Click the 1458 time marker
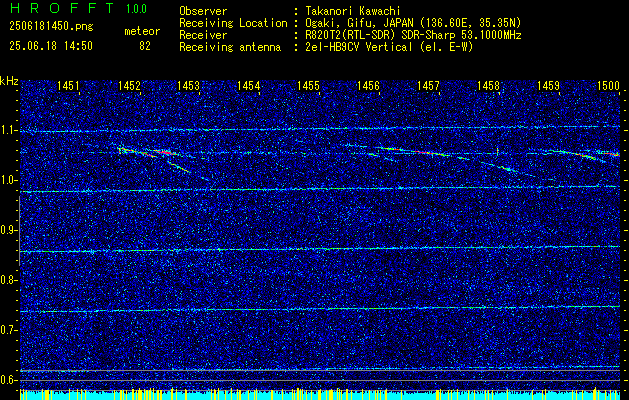 click(x=489, y=85)
